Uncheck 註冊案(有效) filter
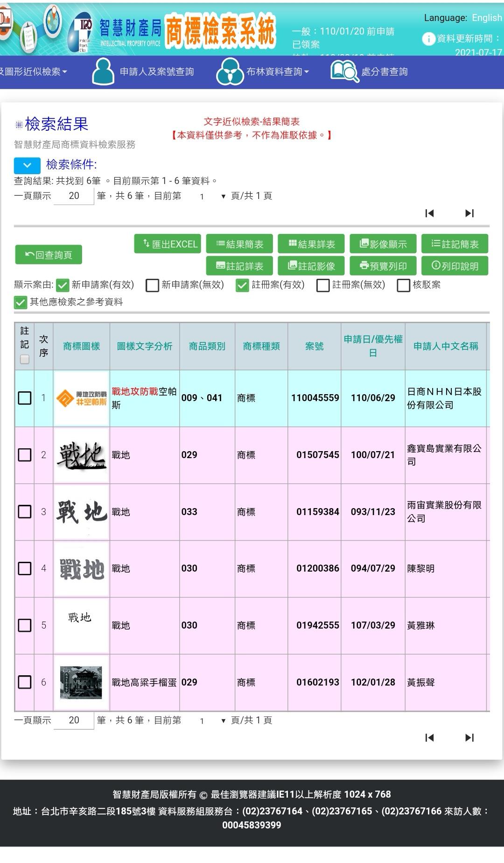The height and width of the screenshot is (863, 504). (242, 285)
